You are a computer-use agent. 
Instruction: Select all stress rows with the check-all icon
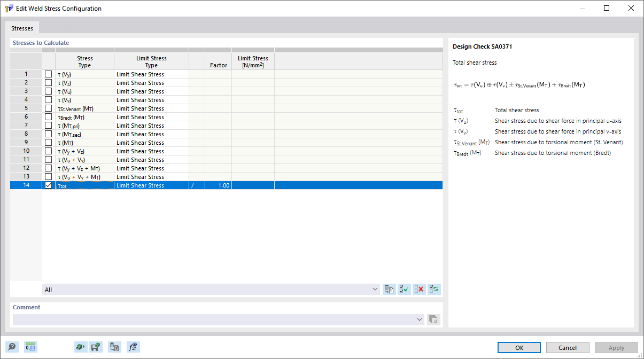[x=404, y=289]
